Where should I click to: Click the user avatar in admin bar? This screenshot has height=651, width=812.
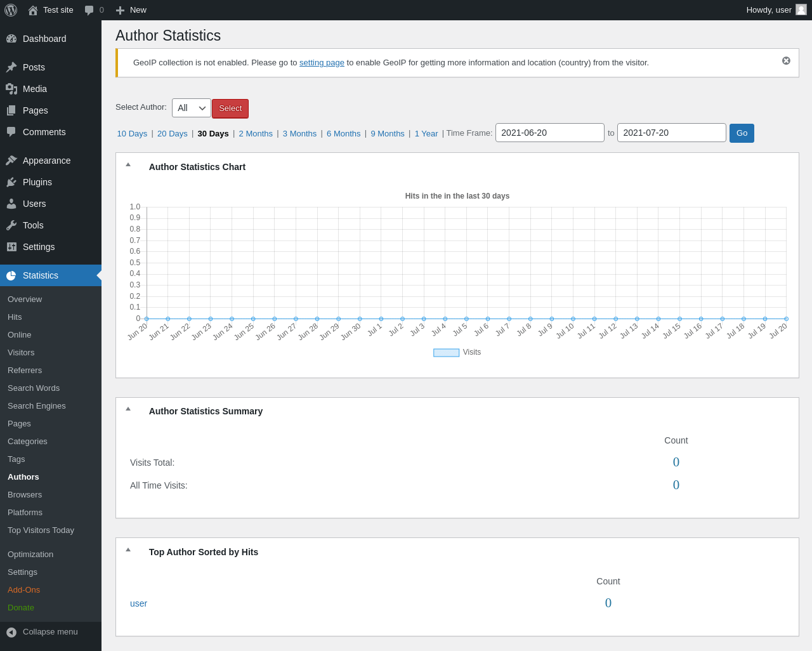pos(801,10)
